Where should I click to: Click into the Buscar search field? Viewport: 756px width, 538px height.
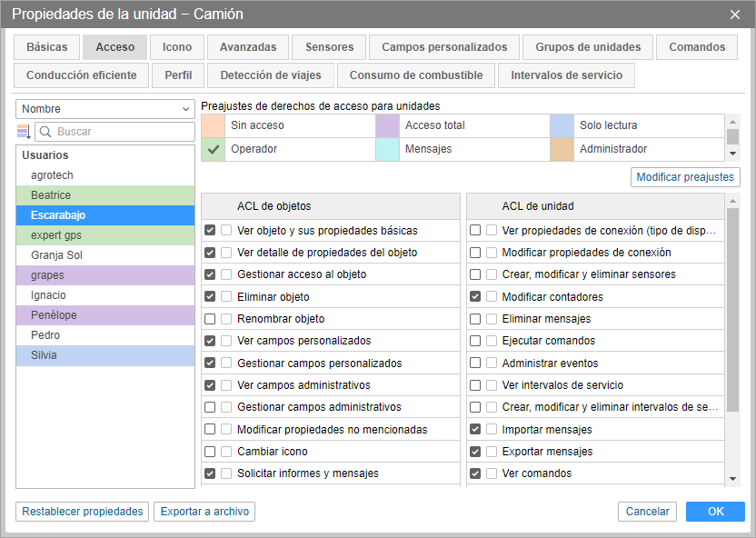pos(123,132)
